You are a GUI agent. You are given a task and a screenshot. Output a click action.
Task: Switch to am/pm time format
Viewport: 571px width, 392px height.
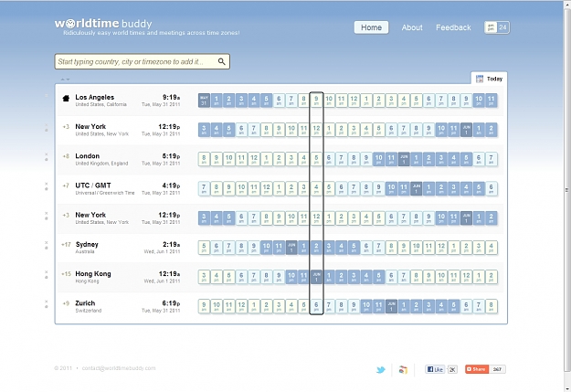pos(491,27)
